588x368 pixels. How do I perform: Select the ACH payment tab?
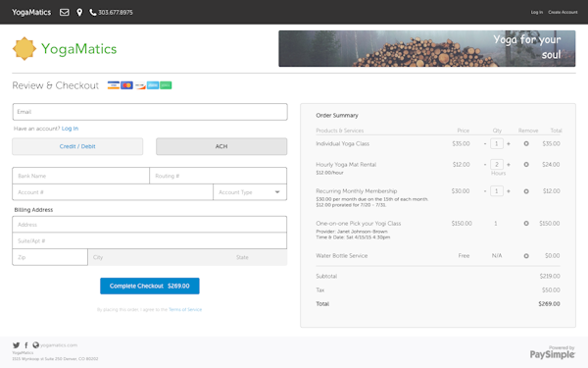221,146
